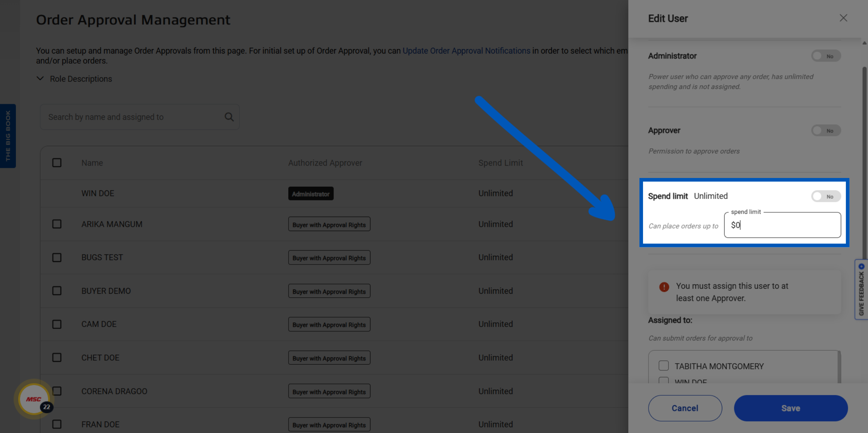Check the TABITHA MONTGOMERY approver box
The image size is (868, 433).
point(664,366)
